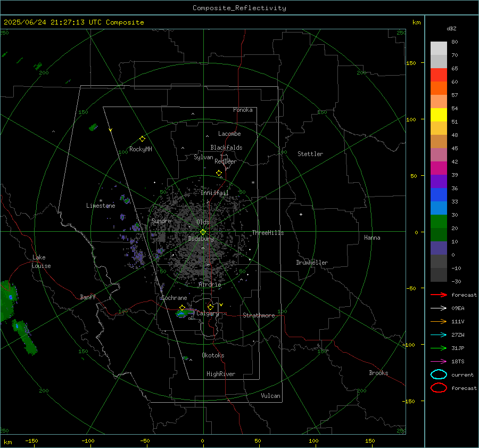Click the Innisfail label

(x=214, y=193)
